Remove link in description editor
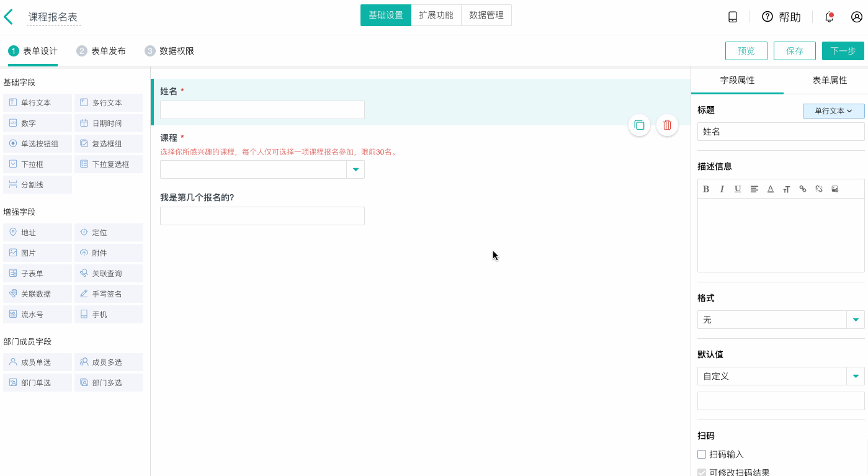Image resolution: width=868 pixels, height=476 pixels. (x=819, y=189)
